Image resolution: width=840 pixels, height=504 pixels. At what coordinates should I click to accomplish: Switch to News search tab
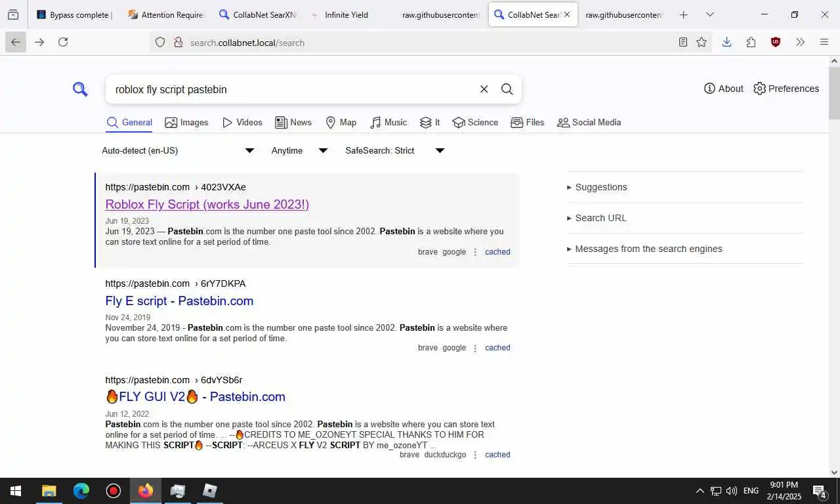point(293,123)
